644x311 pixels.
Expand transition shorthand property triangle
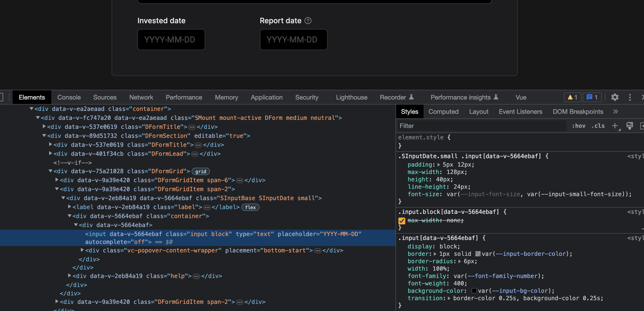click(449, 298)
